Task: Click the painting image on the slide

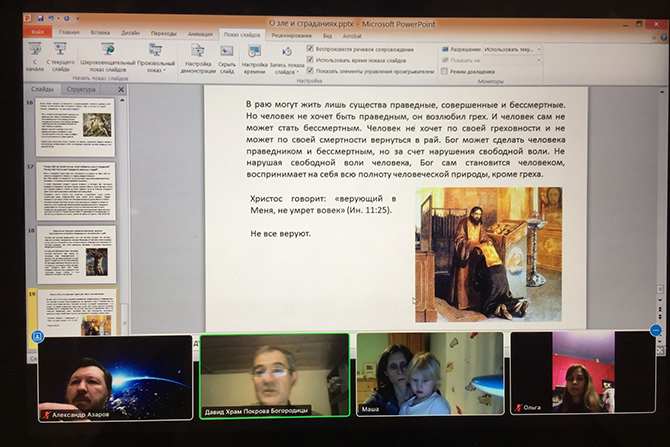Action: [488, 254]
